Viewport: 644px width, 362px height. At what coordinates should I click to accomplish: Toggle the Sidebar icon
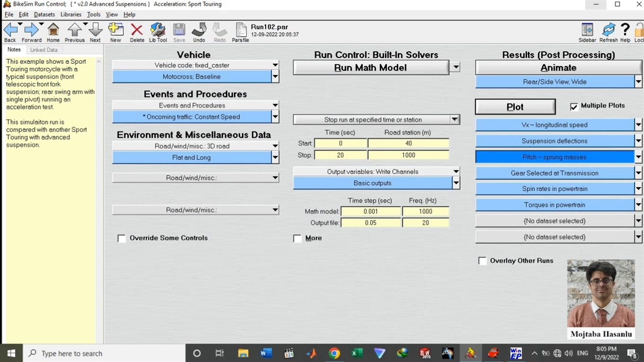[x=587, y=30]
